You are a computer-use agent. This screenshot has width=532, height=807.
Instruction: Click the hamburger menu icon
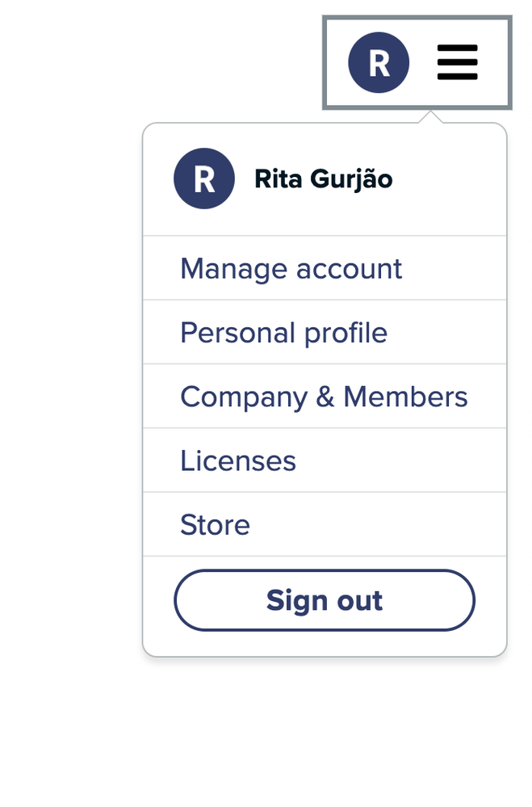tap(458, 62)
